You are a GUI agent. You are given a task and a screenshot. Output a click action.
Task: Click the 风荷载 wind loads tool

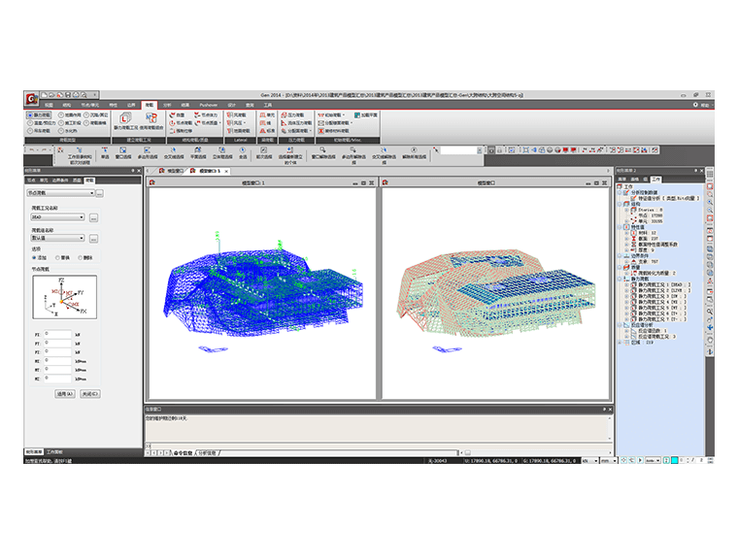236,115
